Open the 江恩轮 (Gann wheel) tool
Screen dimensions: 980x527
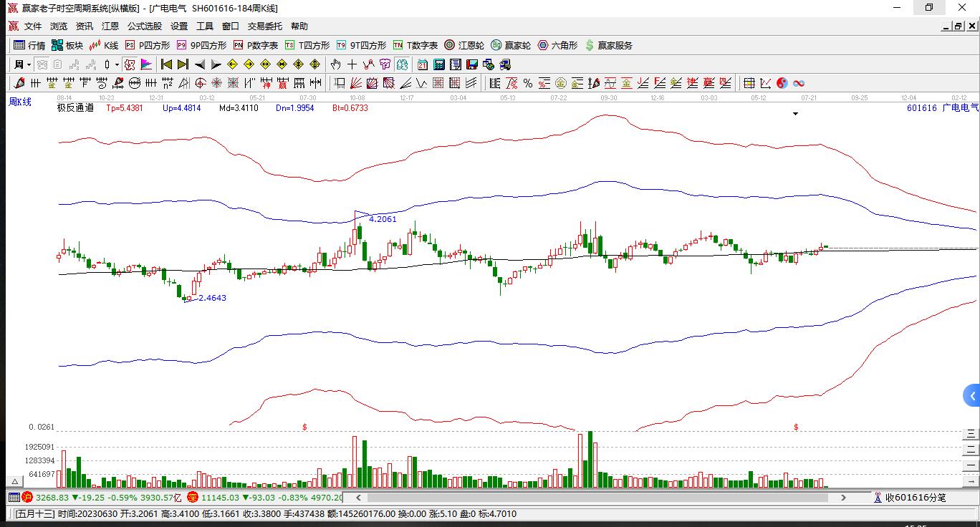tap(464, 45)
